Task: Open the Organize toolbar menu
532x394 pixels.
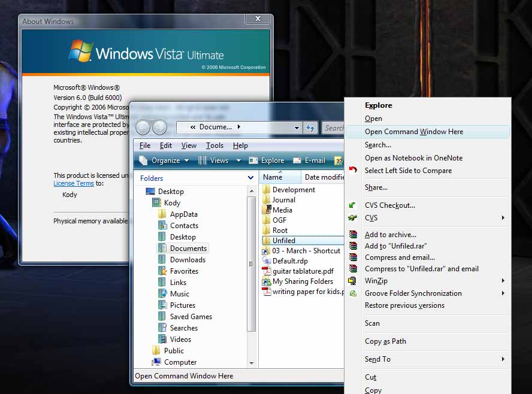Action: click(164, 160)
